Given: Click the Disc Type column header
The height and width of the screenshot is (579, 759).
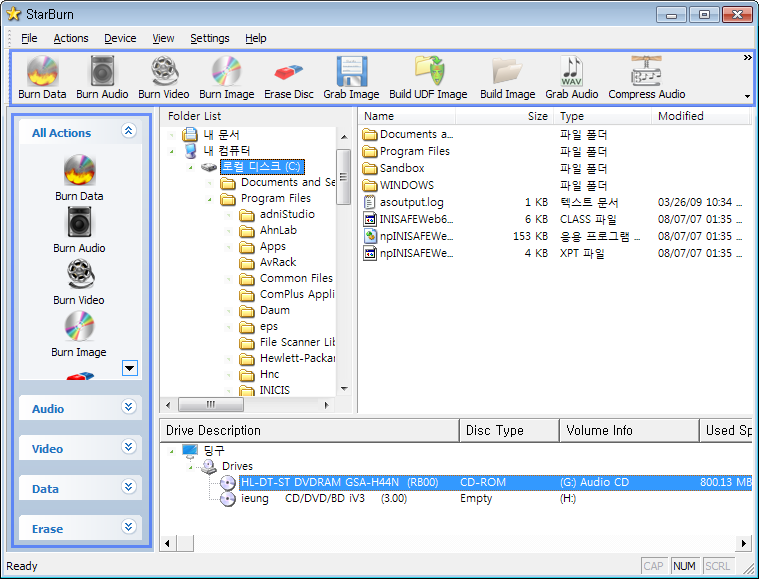Looking at the screenshot, I should coord(509,430).
